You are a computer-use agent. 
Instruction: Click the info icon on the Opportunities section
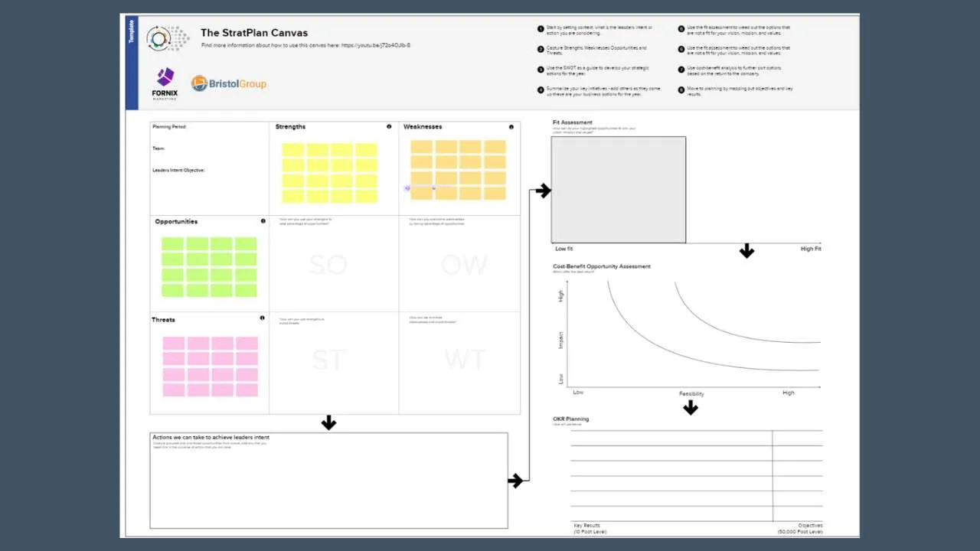click(x=263, y=221)
